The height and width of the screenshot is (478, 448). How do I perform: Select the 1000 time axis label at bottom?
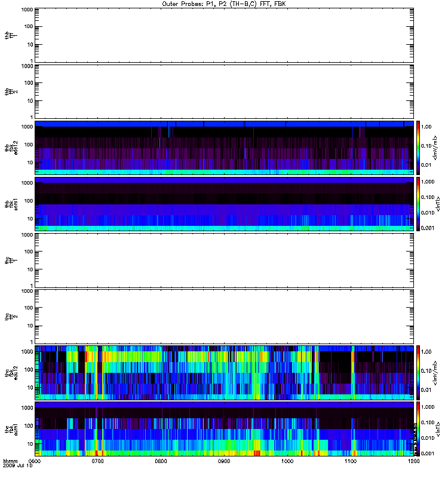[x=287, y=461]
